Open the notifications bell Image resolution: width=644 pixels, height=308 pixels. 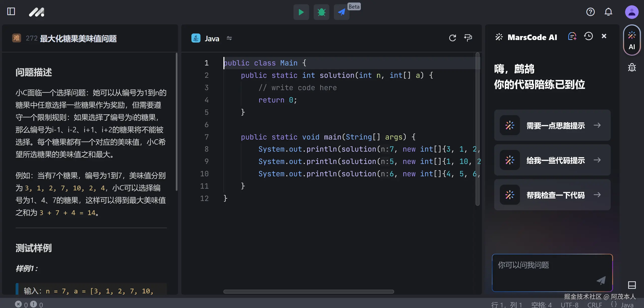608,12
